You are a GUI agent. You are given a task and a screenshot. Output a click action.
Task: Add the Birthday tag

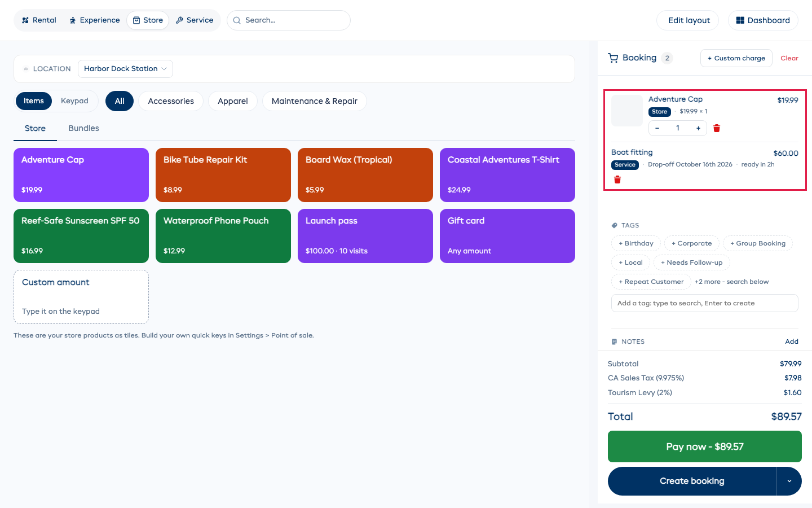point(636,243)
